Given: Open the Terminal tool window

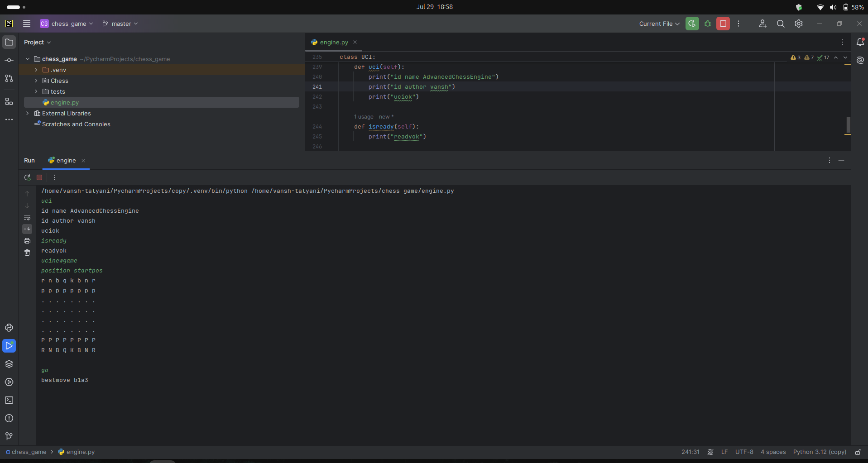Looking at the screenshot, I should point(9,400).
